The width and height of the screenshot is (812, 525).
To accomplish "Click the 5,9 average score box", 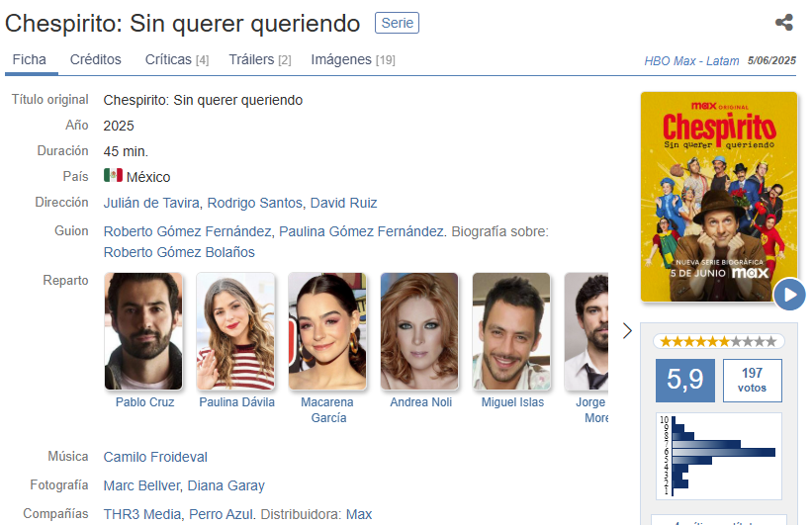I will pos(685,380).
